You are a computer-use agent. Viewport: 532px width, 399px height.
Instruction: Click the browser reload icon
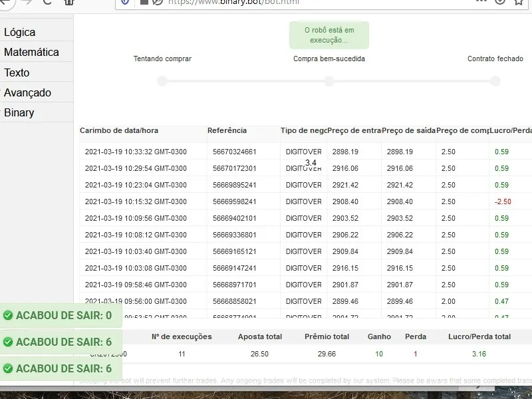(x=47, y=2)
